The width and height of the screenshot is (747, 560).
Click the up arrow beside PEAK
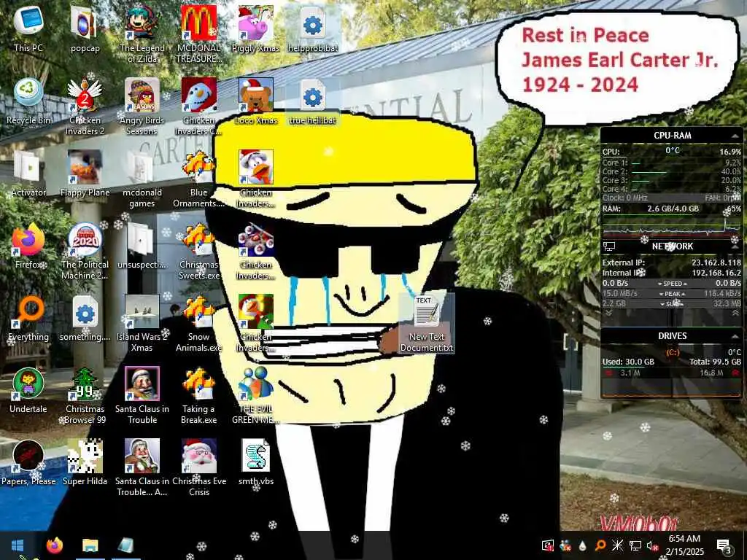pyautogui.click(x=683, y=295)
